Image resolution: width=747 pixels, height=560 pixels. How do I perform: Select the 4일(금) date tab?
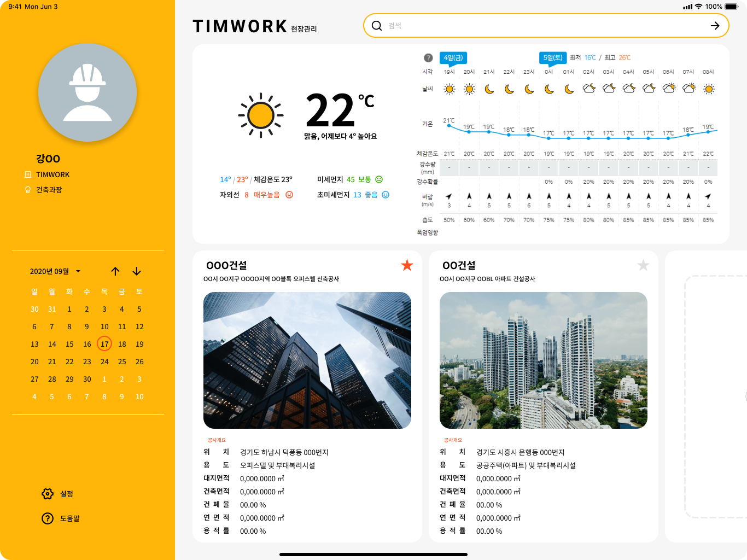[453, 58]
